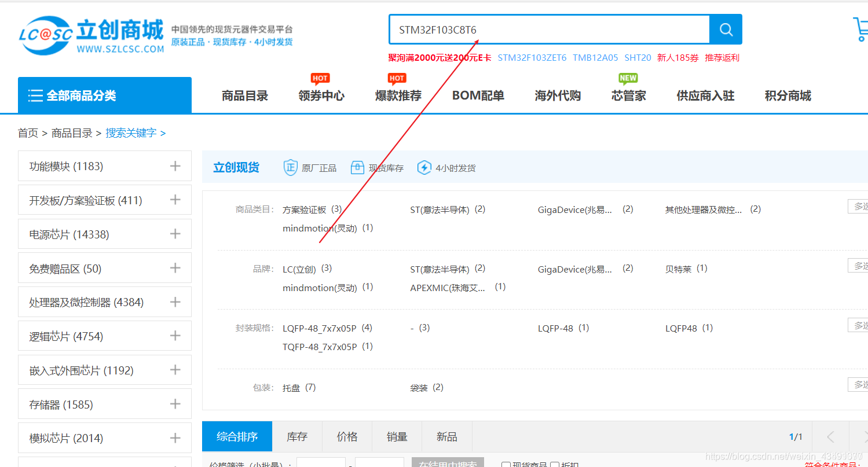
Task: Filter category by ST(意法半导体) (2)
Action: (448, 209)
